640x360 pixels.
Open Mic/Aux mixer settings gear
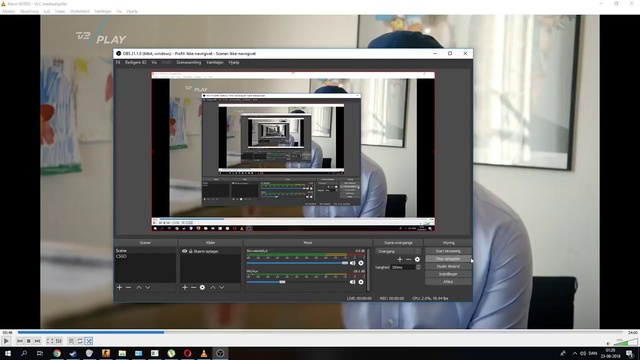click(361, 282)
